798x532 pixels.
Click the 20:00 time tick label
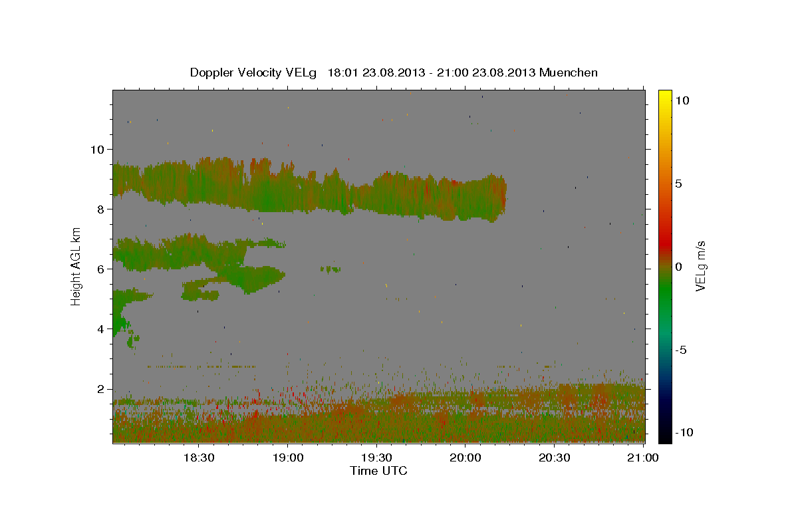465,458
